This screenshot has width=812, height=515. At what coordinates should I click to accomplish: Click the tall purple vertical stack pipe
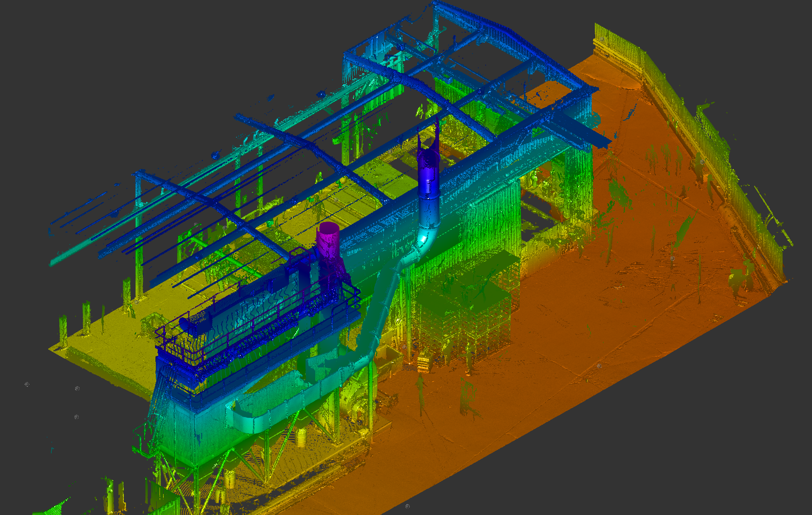(429, 170)
